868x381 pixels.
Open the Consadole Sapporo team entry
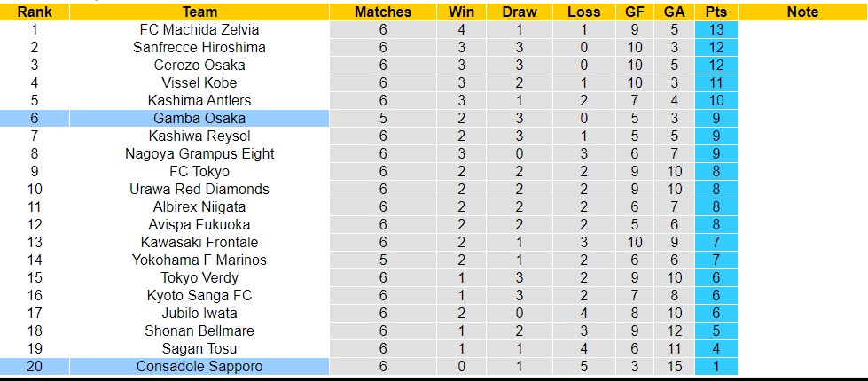[x=199, y=366]
